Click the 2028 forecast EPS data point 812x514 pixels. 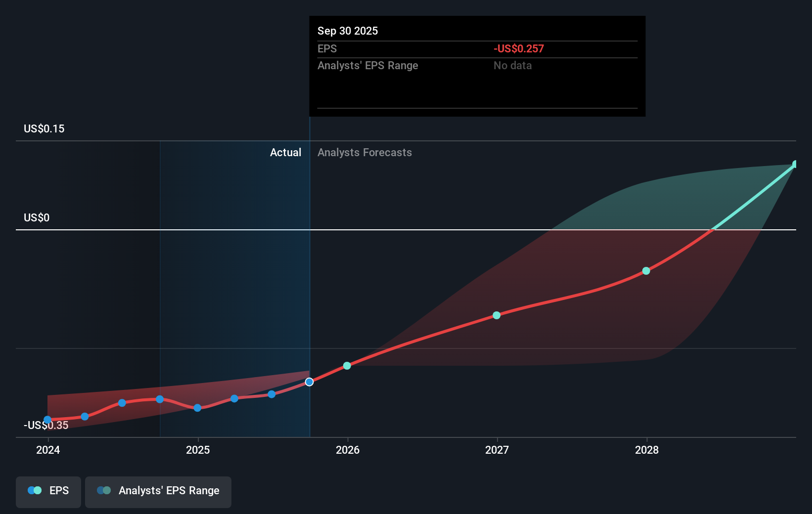(646, 271)
